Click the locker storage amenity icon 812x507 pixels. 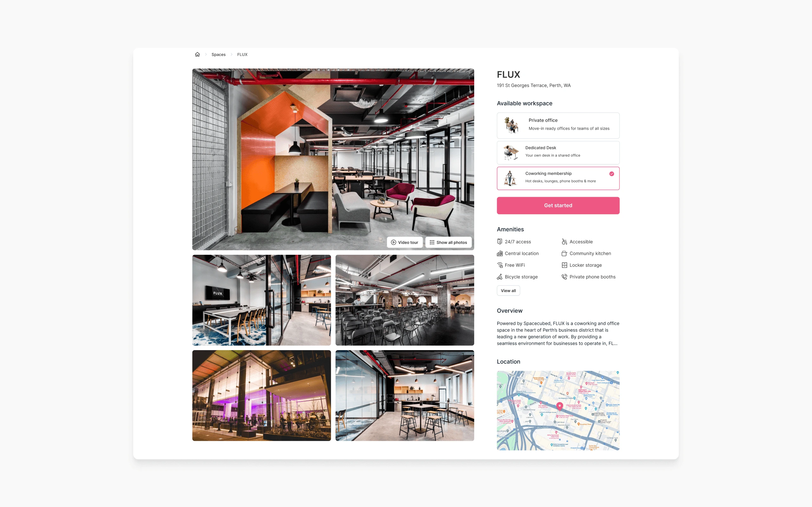pos(564,265)
